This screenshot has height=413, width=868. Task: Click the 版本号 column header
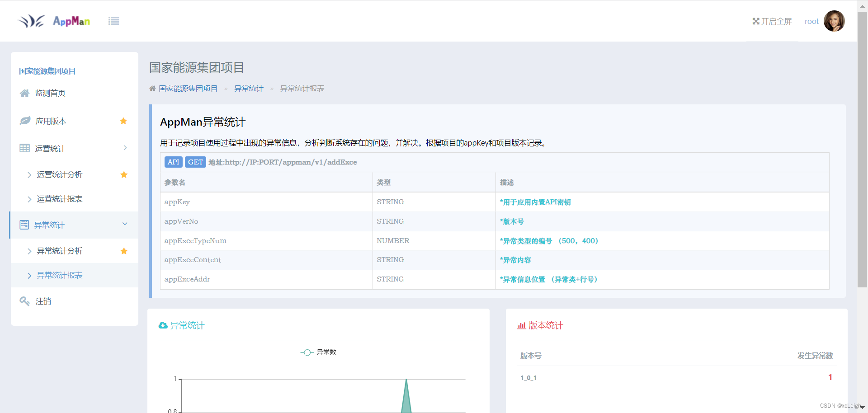(531, 356)
